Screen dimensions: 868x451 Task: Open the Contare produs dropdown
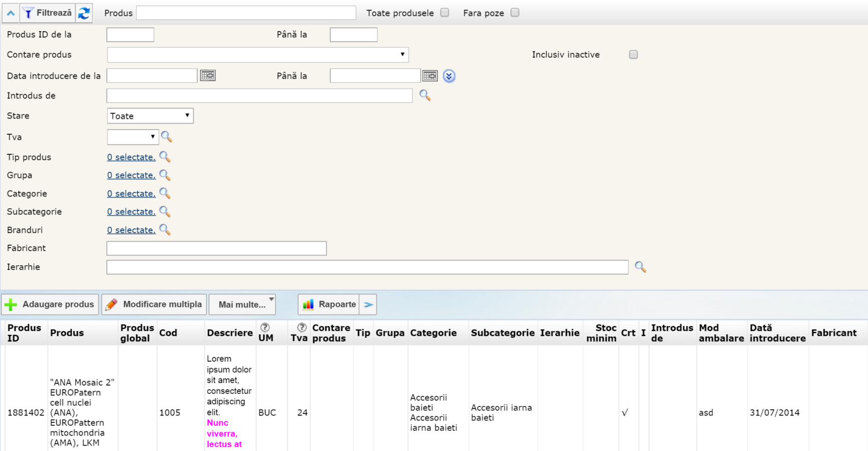coord(258,54)
